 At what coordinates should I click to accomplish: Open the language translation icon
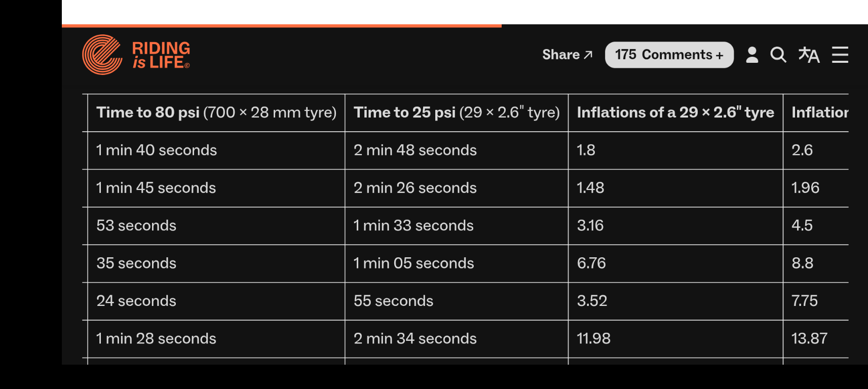(x=809, y=55)
